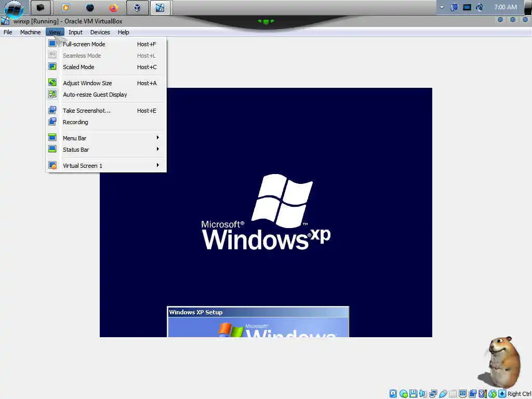Click the Host+F shortcut text

coord(147,44)
